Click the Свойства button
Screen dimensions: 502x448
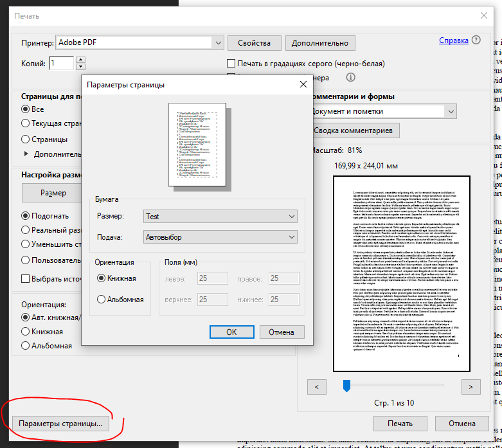254,43
